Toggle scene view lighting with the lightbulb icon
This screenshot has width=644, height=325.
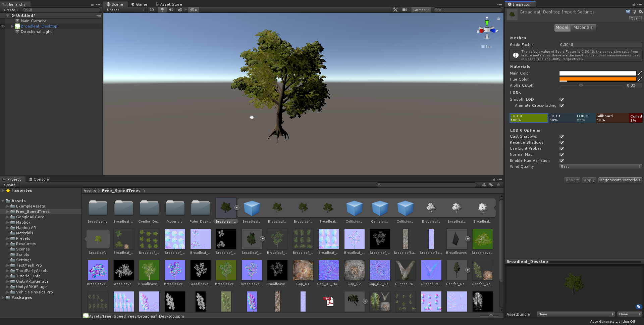pos(162,10)
